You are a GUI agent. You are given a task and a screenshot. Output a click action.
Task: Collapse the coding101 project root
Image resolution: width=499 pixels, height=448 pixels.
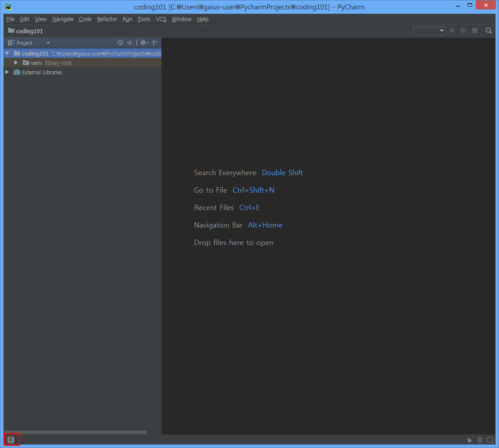(7, 53)
